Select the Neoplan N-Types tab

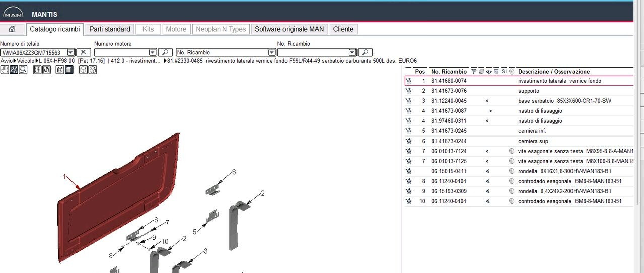pos(221,29)
